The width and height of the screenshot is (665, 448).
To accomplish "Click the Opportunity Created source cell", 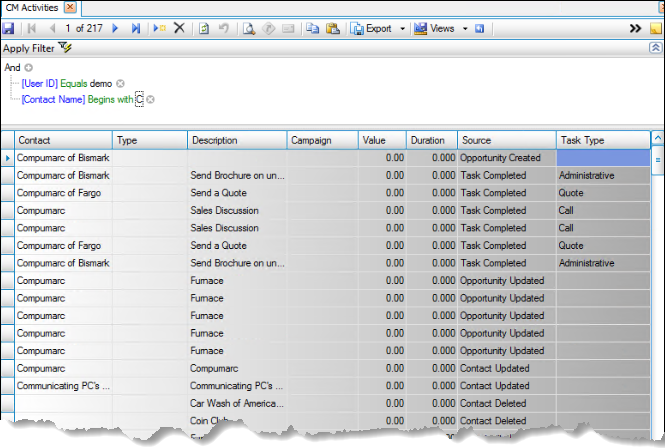I will tap(507, 158).
